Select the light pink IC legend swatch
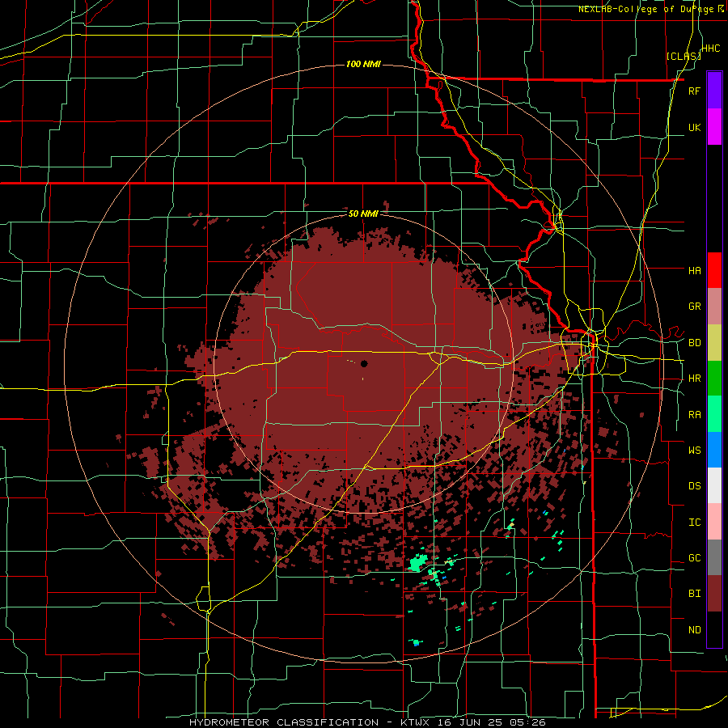This screenshot has width=728, height=728. click(x=714, y=522)
